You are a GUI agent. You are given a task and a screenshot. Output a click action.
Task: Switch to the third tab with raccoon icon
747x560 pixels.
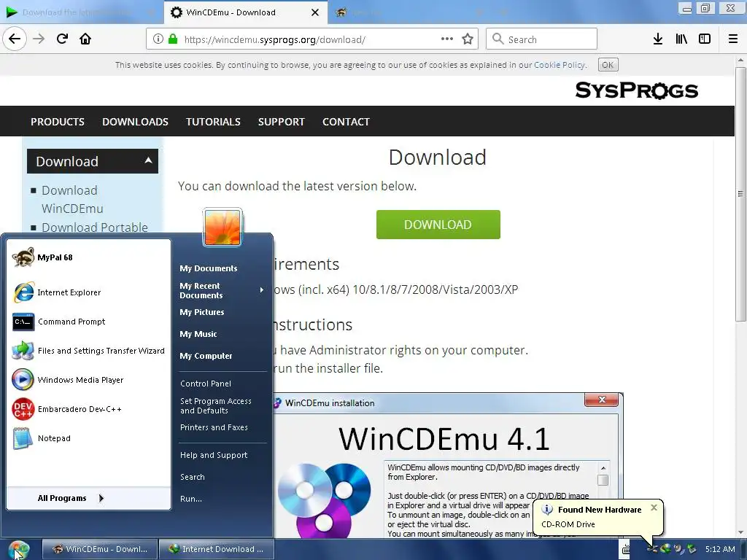(410, 12)
